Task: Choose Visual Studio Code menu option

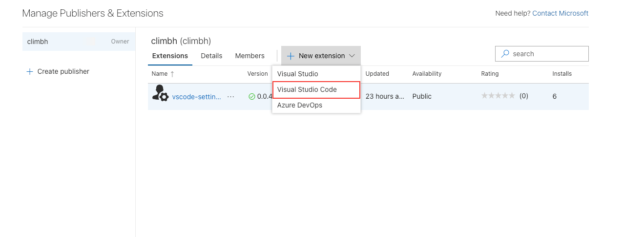Action: tap(316, 90)
